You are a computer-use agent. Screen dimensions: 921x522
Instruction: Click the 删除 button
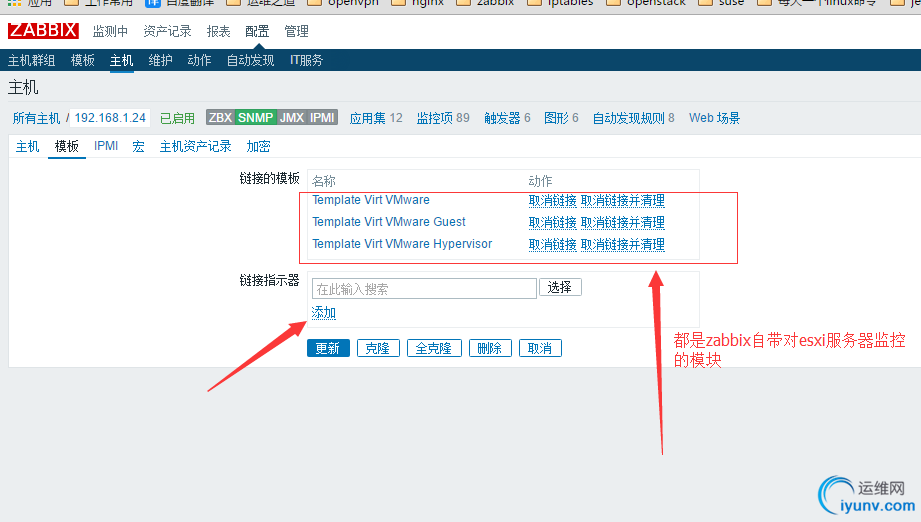pos(490,348)
